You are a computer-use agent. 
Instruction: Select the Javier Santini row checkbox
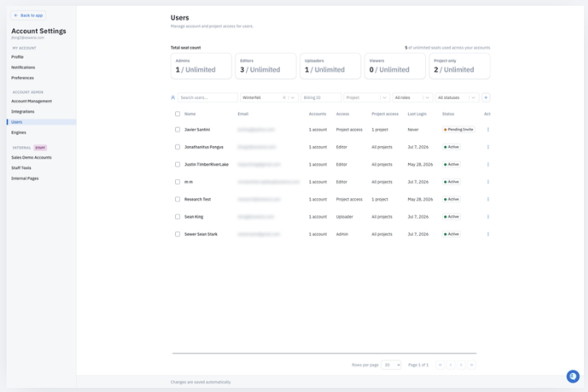[178, 130]
